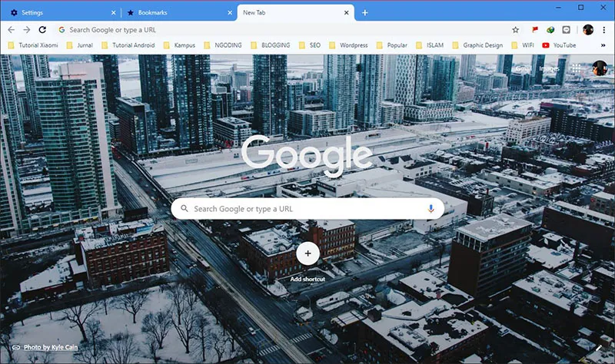Open the red flag extension
This screenshot has width=615, height=364.
[x=534, y=30]
